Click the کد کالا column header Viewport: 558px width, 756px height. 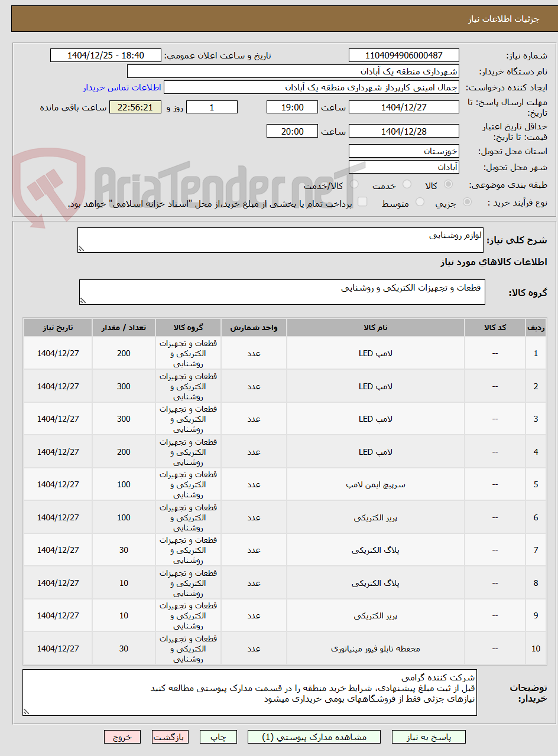495,328
